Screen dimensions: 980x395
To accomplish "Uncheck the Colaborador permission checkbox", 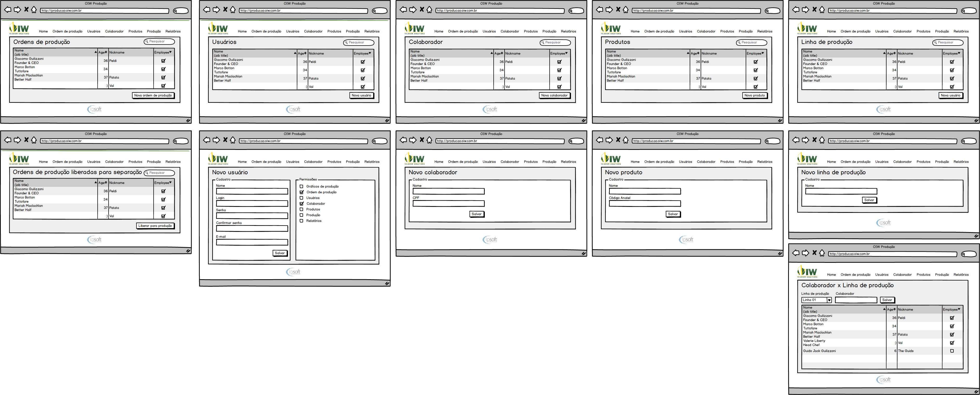I will click(x=302, y=204).
